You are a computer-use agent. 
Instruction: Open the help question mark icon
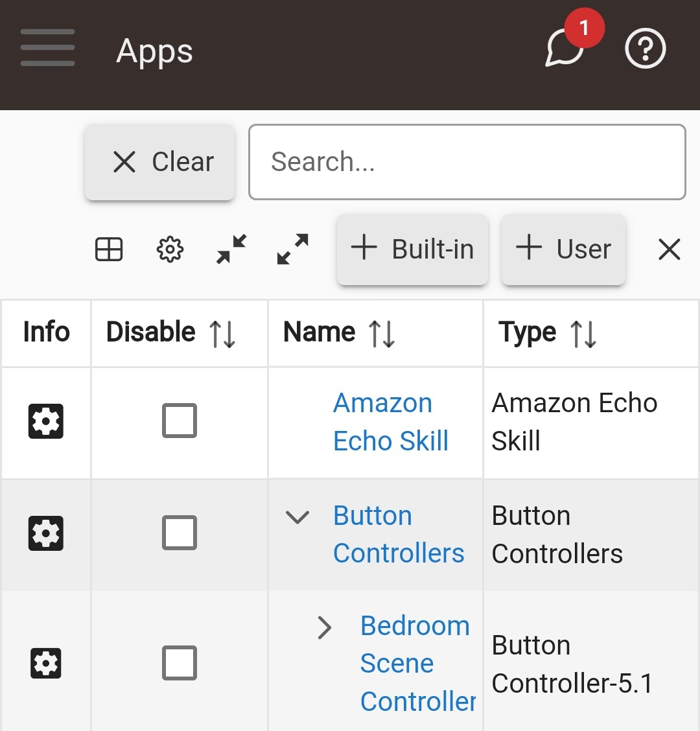tap(646, 49)
